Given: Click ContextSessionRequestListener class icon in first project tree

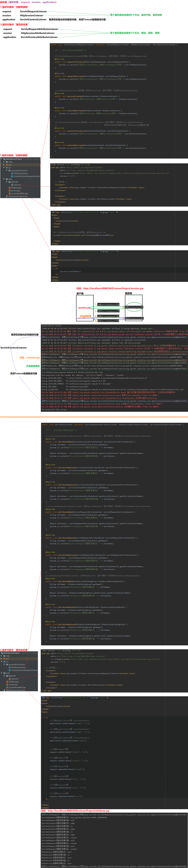Looking at the screenshot, I should [x=12, y=176].
